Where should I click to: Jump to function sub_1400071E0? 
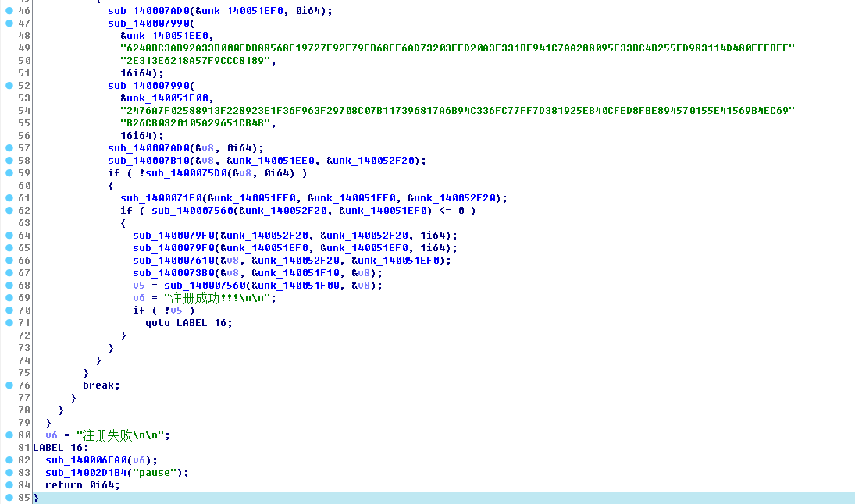161,198
